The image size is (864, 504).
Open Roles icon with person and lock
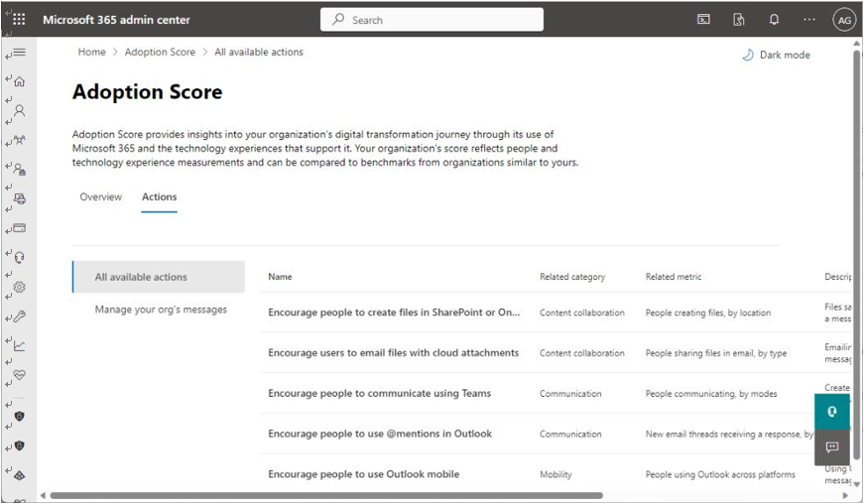click(x=19, y=169)
